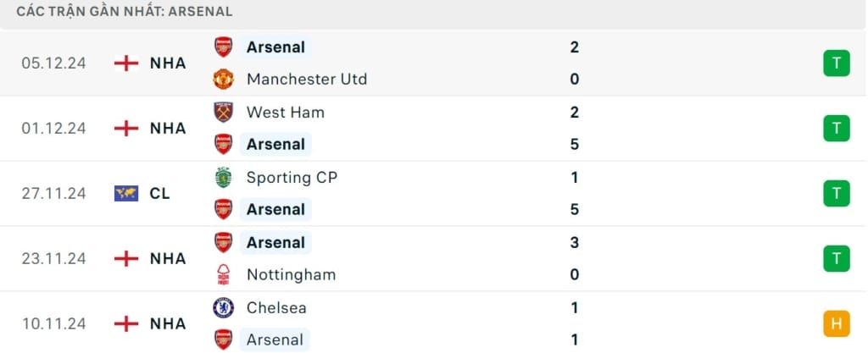
Task: Click the Manchester Utd club crest
Action: pyautogui.click(x=223, y=79)
